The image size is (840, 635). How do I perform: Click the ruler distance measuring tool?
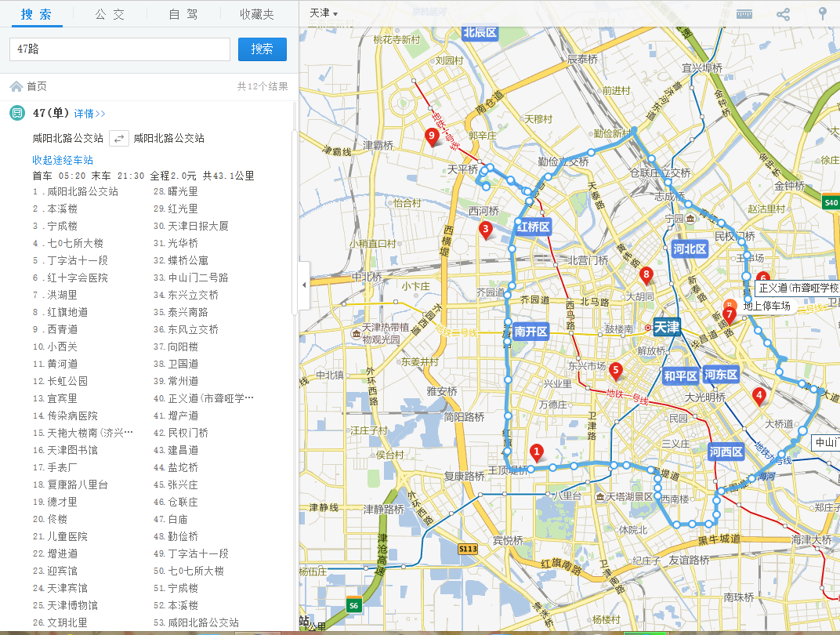[x=744, y=14]
